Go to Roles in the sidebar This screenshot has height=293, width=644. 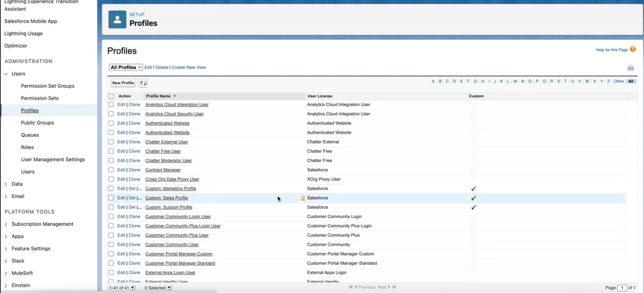click(x=27, y=147)
